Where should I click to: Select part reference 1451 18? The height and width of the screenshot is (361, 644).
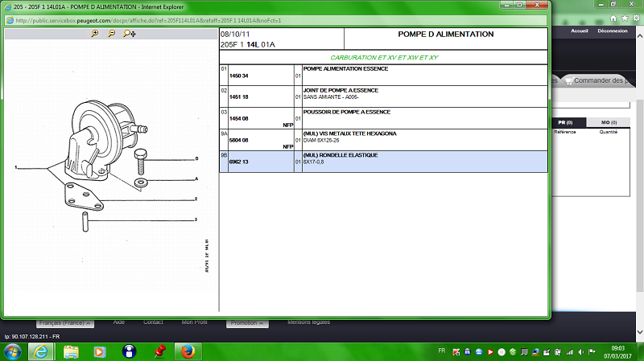click(x=238, y=97)
